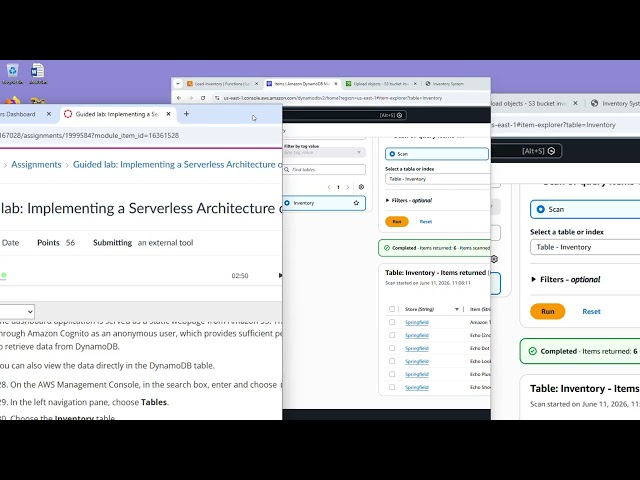
Task: Open Table - Inventory selector in enlarged view
Action: pos(585,247)
